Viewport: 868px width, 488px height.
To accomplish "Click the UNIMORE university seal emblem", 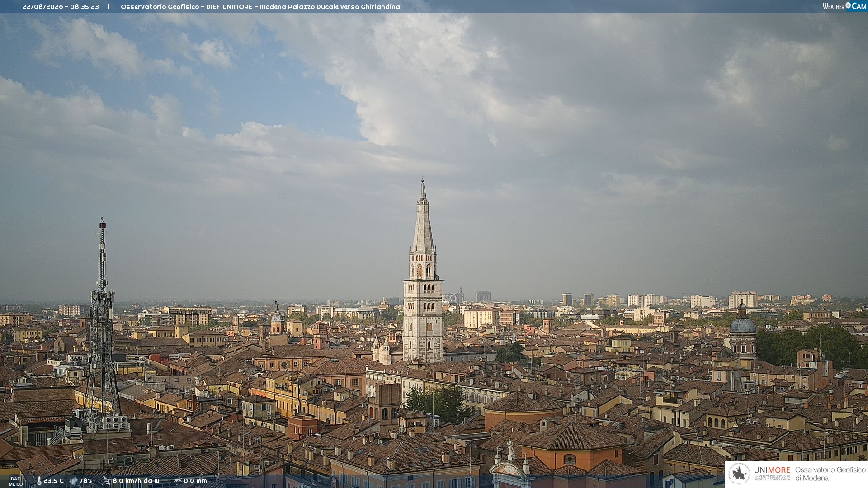I will (x=740, y=474).
